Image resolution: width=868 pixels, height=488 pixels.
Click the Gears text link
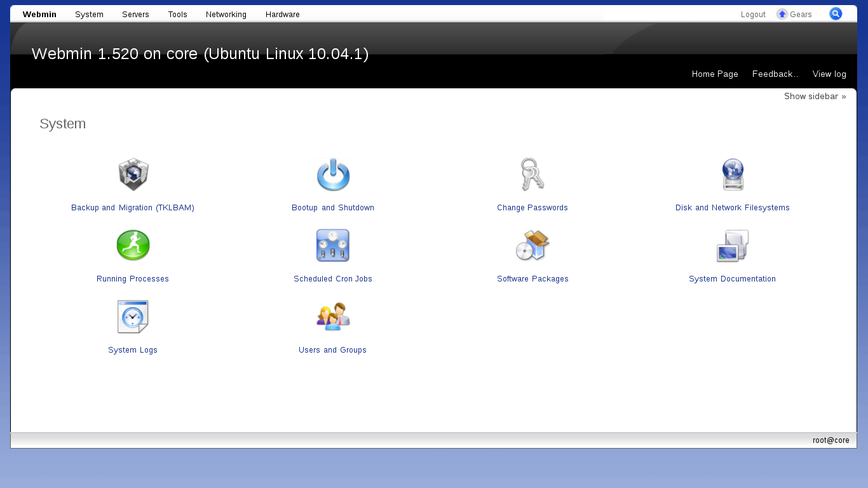[x=801, y=15]
